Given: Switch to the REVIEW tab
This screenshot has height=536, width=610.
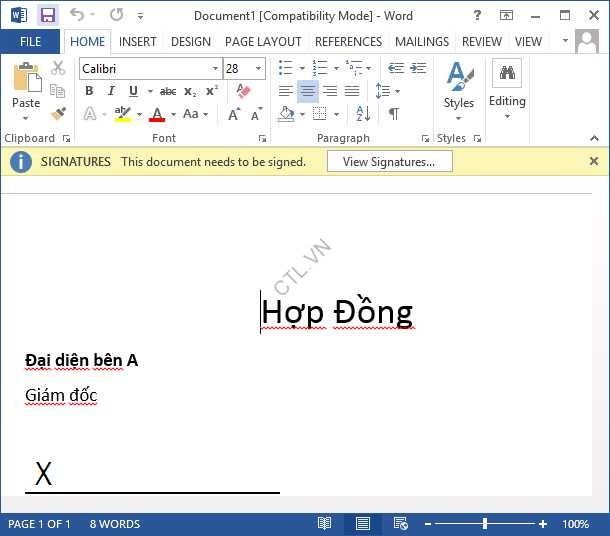Looking at the screenshot, I should point(482,42).
